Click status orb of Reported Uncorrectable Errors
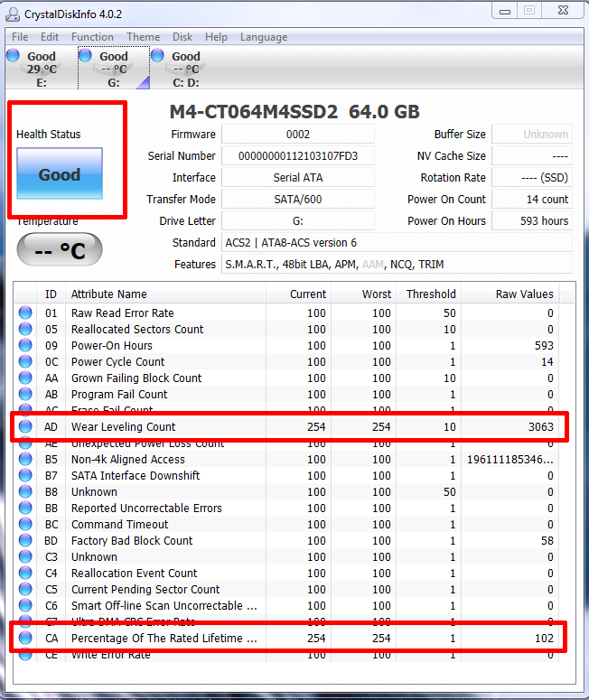Image resolution: width=589 pixels, height=700 pixels. (x=25, y=508)
